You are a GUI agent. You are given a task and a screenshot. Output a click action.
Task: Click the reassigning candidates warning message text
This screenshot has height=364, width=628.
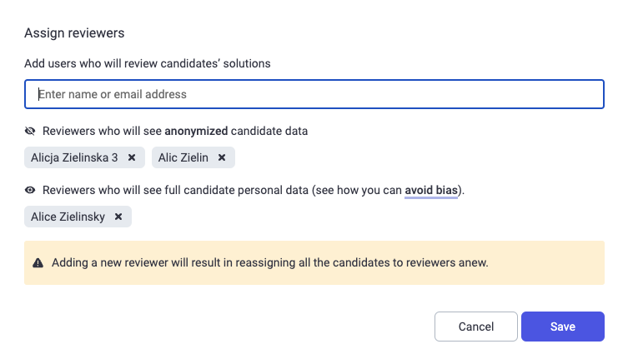270,263
